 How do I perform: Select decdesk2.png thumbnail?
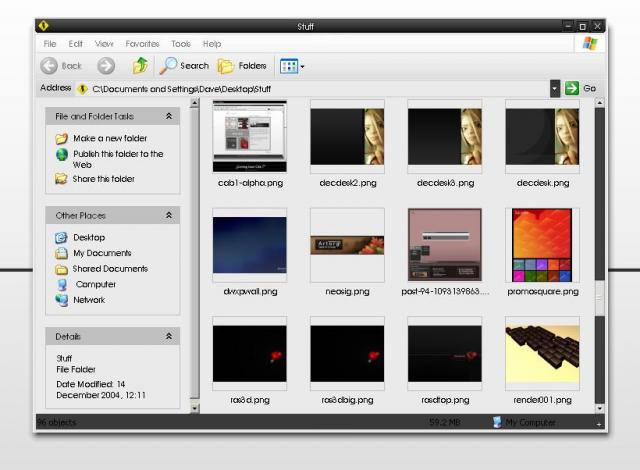click(347, 136)
